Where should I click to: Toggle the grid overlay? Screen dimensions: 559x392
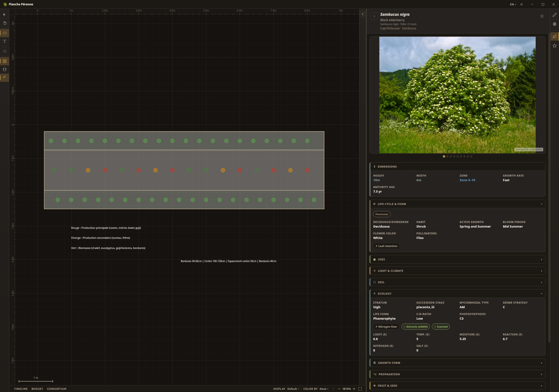[4, 61]
